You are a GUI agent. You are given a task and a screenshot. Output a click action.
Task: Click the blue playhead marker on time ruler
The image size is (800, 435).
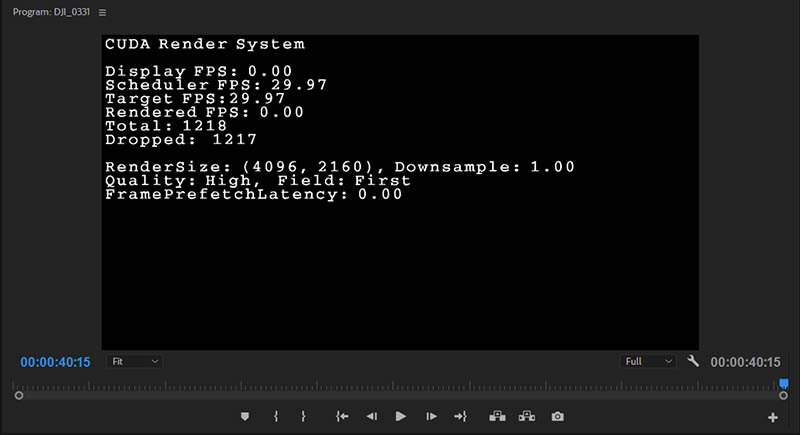point(784,383)
